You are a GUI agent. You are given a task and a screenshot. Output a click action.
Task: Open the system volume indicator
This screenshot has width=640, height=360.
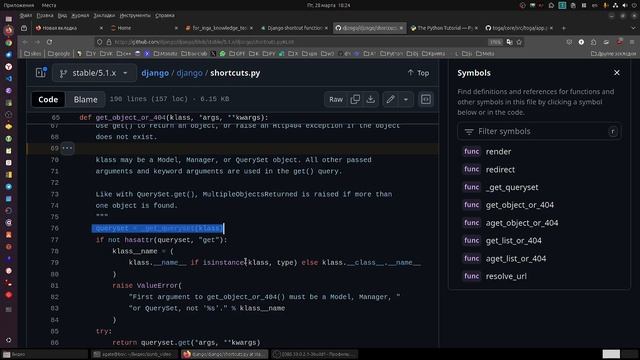(624, 5)
